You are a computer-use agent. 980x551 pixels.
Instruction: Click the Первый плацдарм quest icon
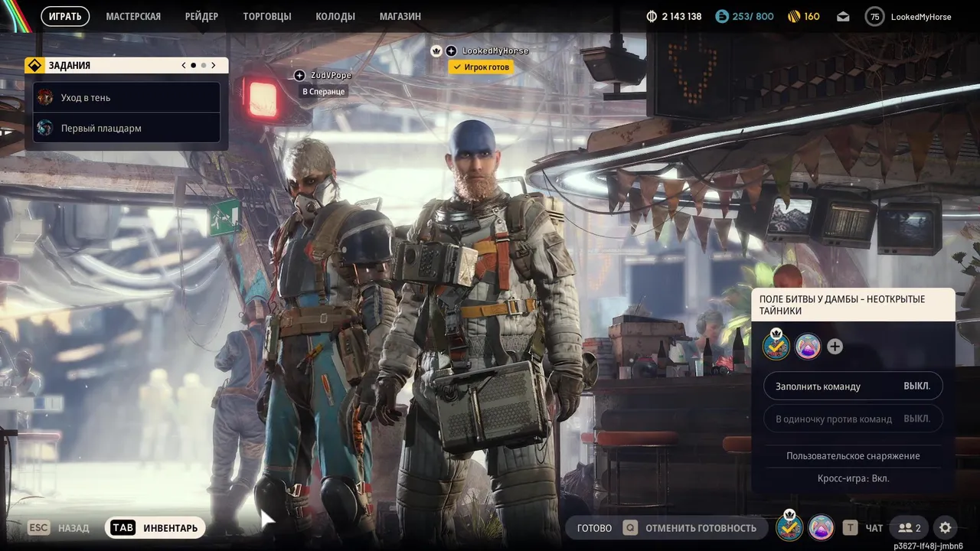[x=45, y=128]
